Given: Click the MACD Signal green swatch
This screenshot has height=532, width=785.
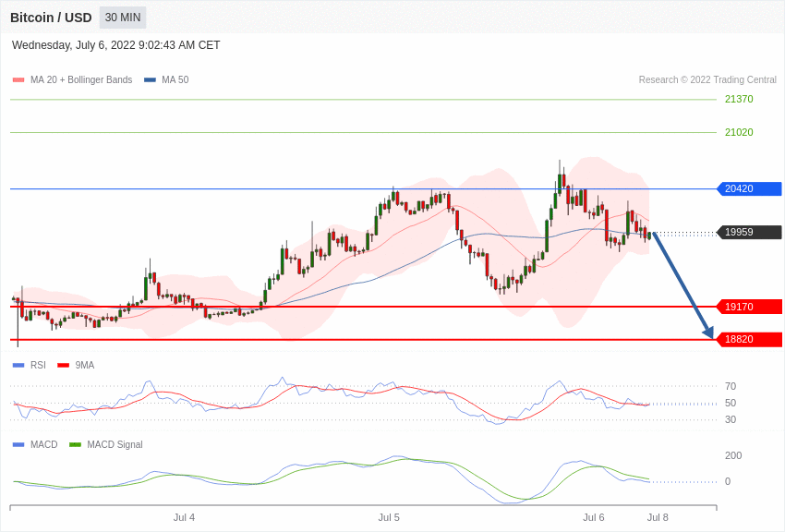Looking at the screenshot, I should [x=75, y=444].
